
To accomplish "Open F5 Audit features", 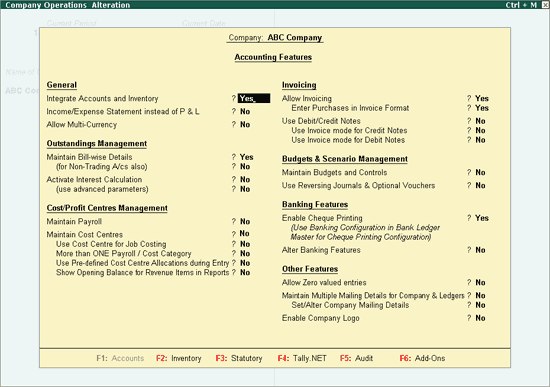I will pyautogui.click(x=356, y=358).
